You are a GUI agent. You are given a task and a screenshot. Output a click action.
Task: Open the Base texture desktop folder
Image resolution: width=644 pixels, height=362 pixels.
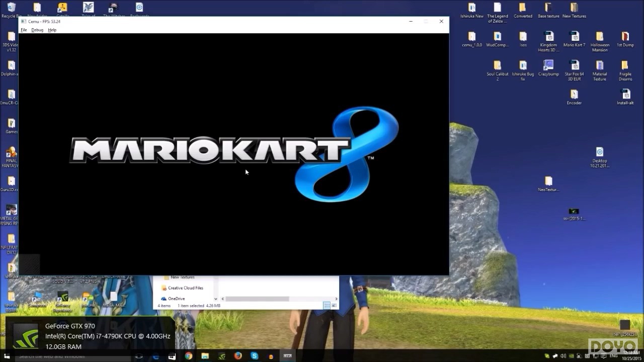(548, 11)
